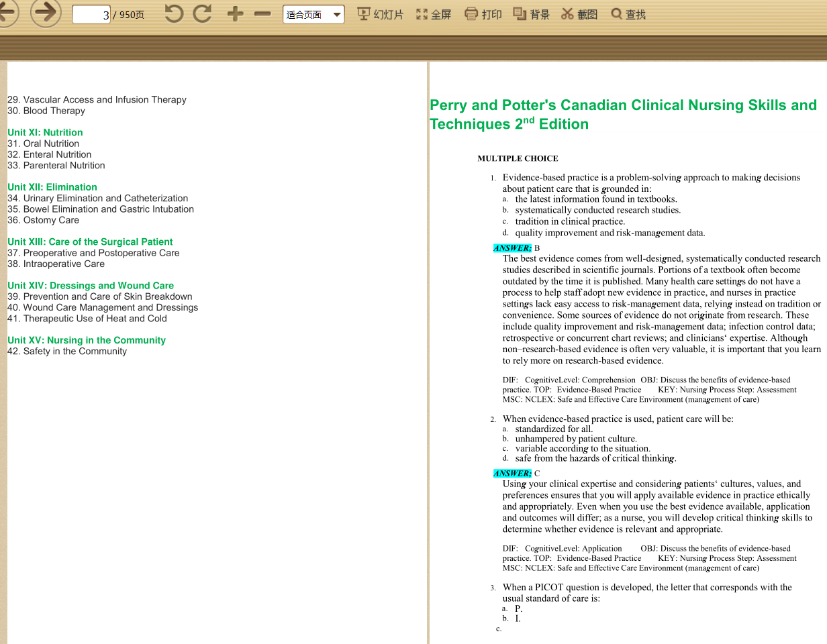Click 'DIF: CognitiveLevel: Application' line
This screenshot has height=644, width=827.
563,549
